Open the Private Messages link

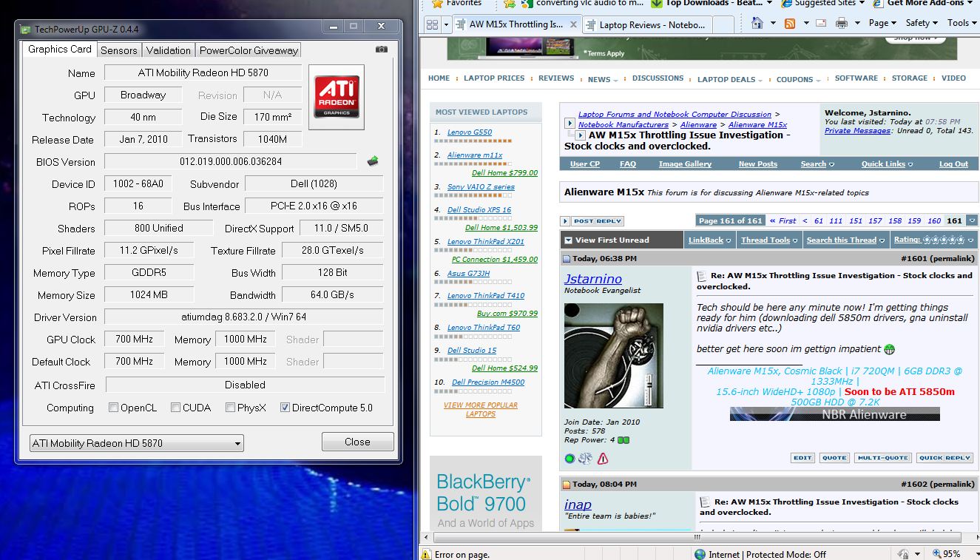pyautogui.click(x=857, y=131)
